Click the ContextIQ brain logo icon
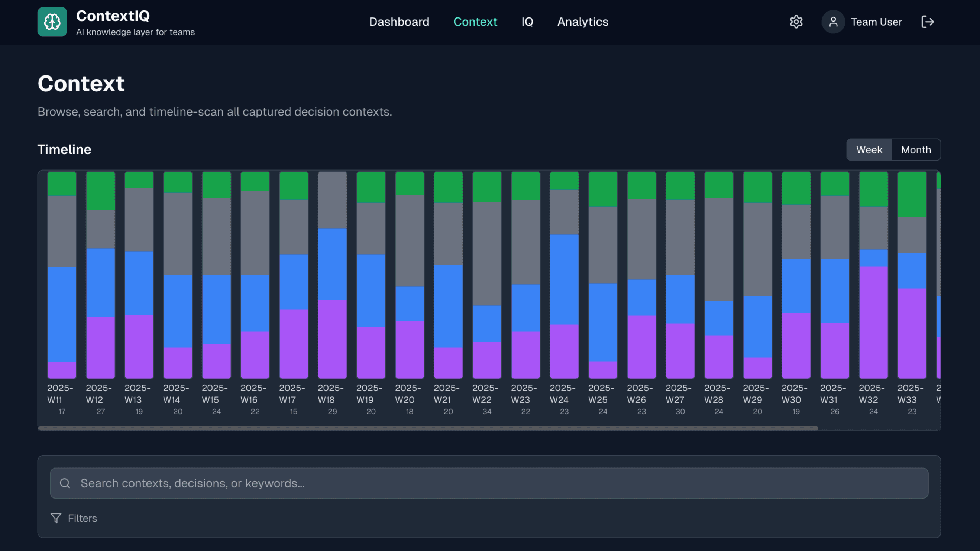980x551 pixels. click(x=52, y=22)
